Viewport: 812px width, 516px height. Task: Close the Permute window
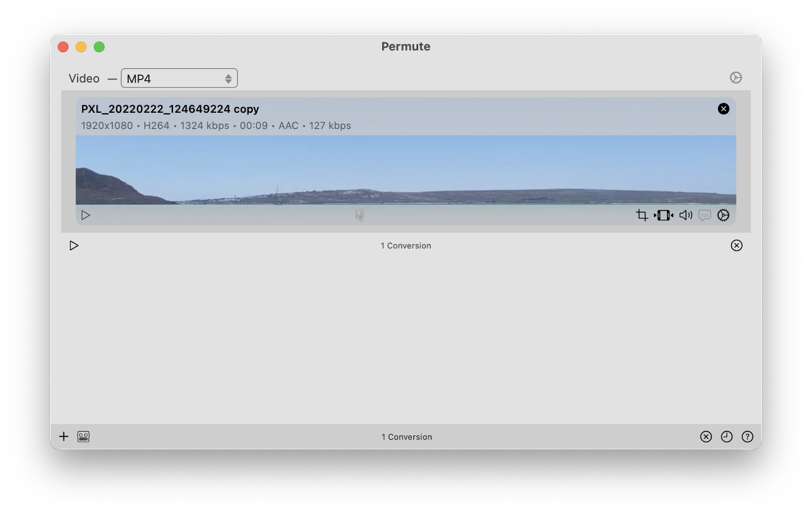[x=63, y=47]
